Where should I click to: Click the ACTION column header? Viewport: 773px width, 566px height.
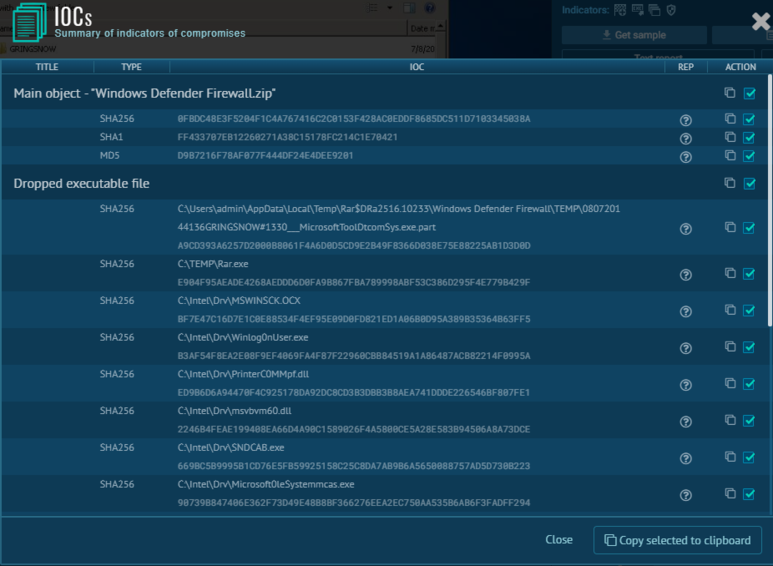[740, 67]
